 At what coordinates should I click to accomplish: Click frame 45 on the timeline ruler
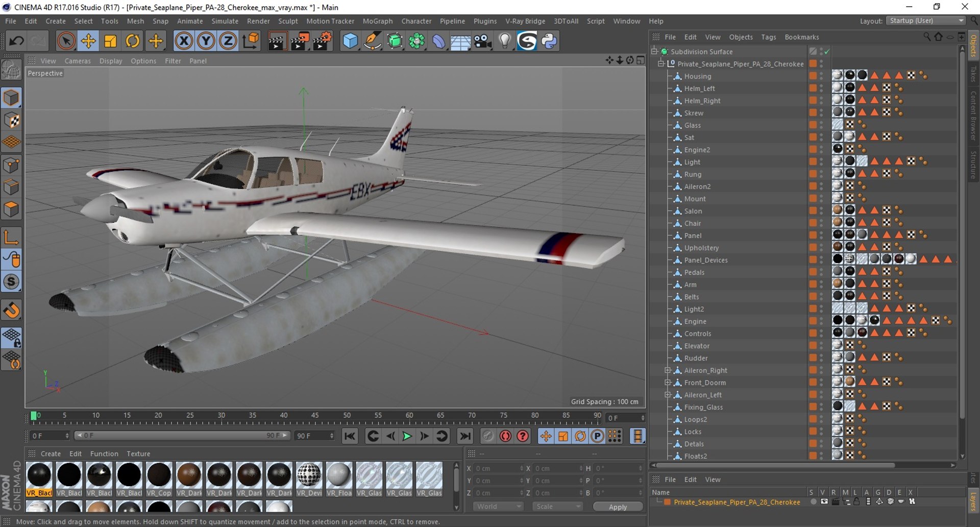[315, 416]
